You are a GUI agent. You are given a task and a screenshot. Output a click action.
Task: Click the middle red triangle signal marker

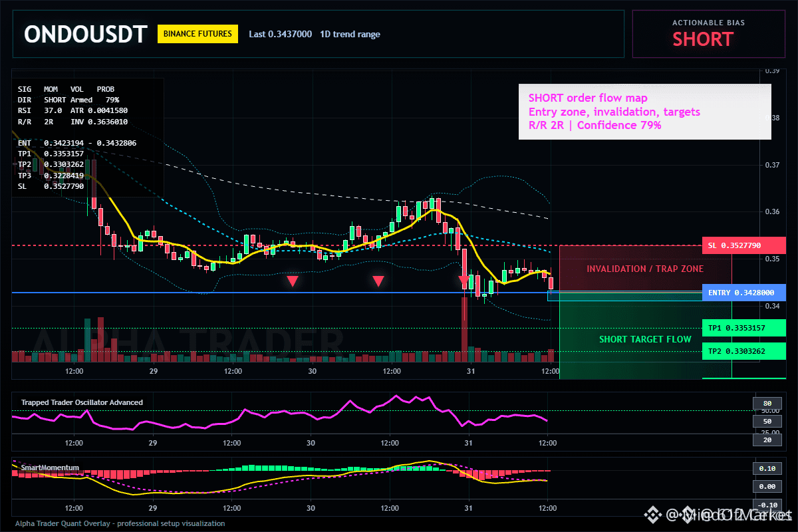pos(378,281)
